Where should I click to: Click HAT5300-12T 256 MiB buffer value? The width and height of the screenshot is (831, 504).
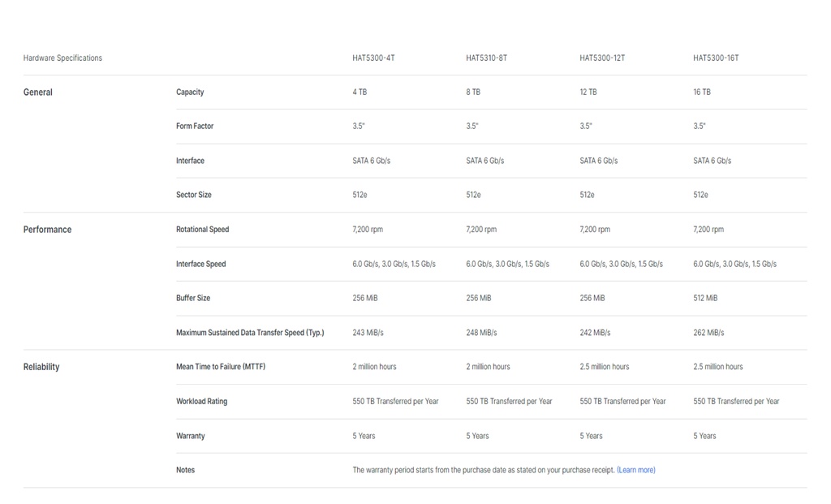(592, 299)
